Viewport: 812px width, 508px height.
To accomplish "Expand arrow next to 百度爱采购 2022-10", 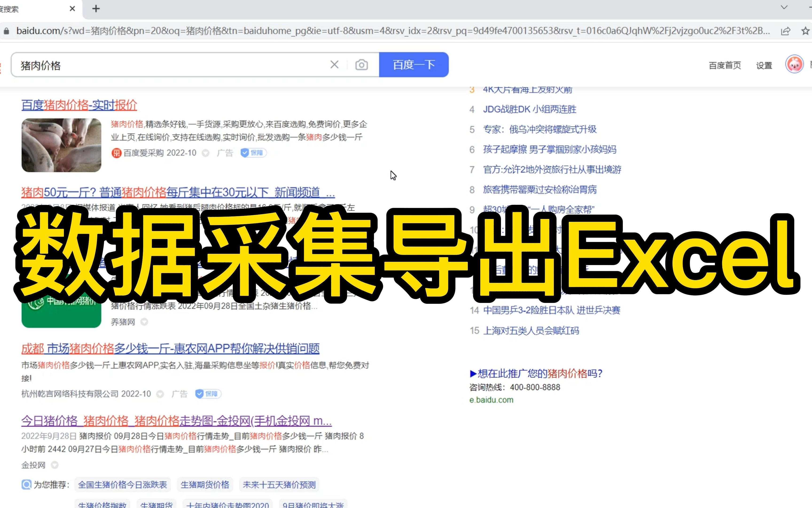I will [x=205, y=153].
